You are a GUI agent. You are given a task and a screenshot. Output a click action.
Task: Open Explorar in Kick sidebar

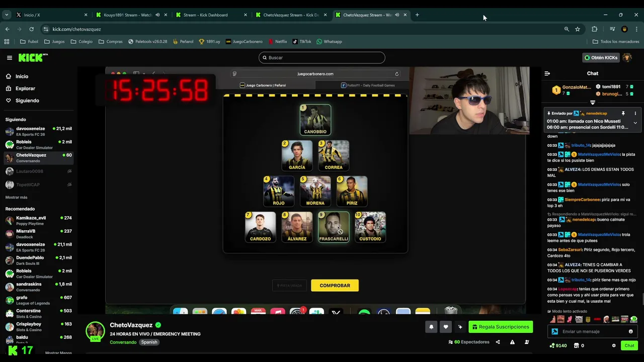coord(25,88)
